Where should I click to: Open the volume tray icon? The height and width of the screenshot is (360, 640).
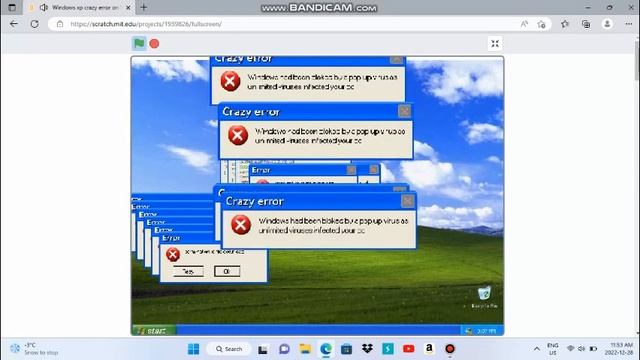[582, 349]
